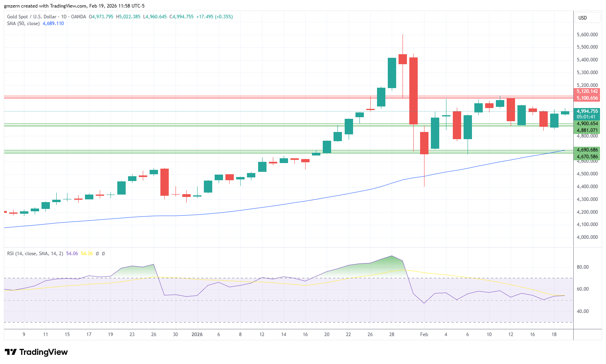
Task: Click the TradingView logo at the bottom
Action: (36, 352)
